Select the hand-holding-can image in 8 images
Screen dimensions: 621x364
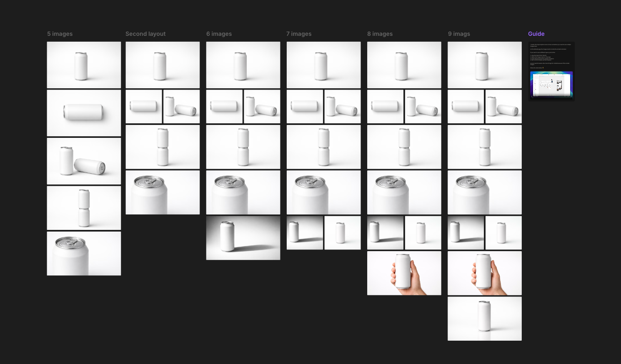[x=404, y=273]
